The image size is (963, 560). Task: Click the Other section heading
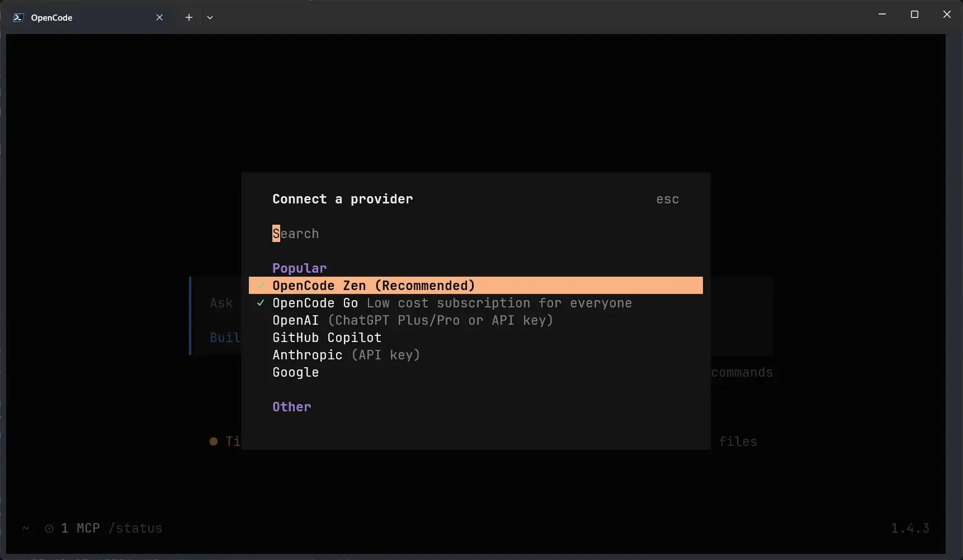coord(292,407)
